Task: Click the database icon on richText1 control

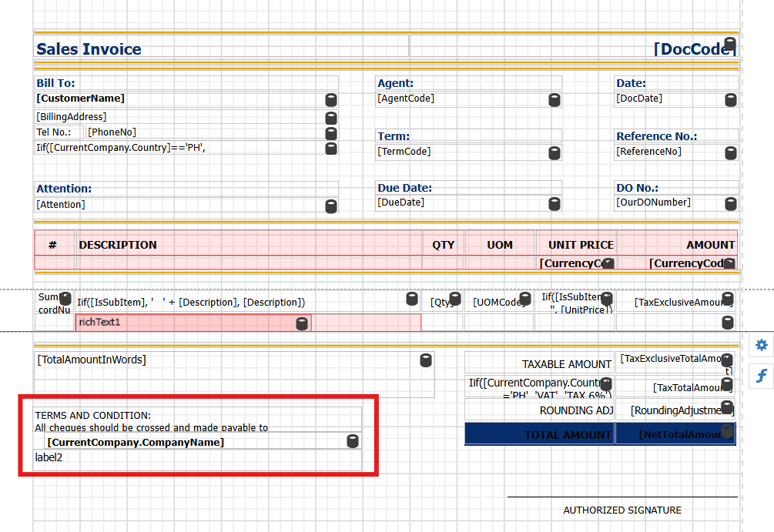Action: [x=302, y=323]
